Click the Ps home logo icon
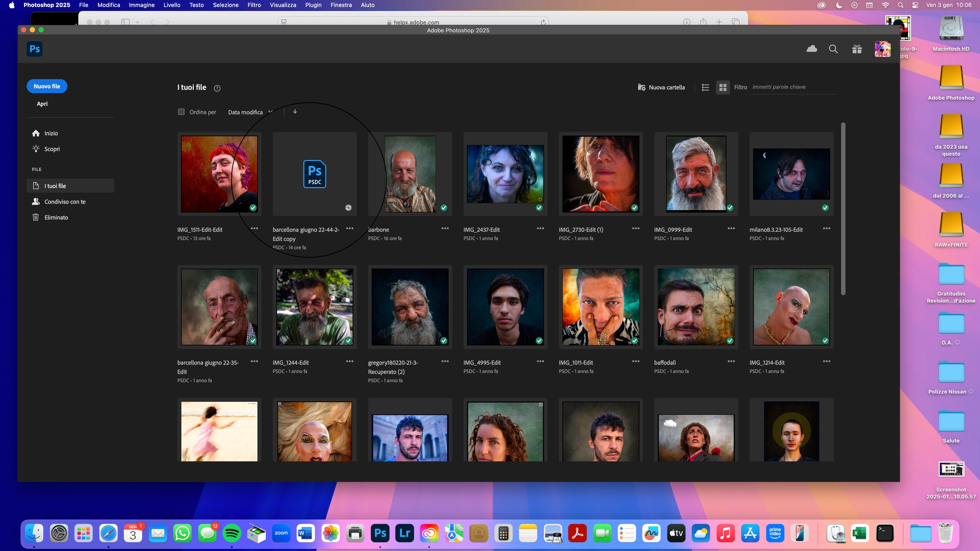The width and height of the screenshot is (980, 551). pos(34,49)
